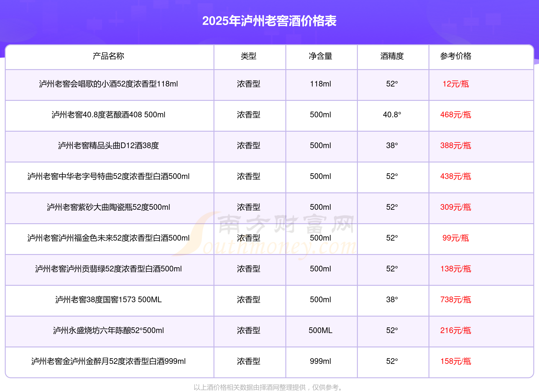Select the 参考价格 column header

click(456, 56)
